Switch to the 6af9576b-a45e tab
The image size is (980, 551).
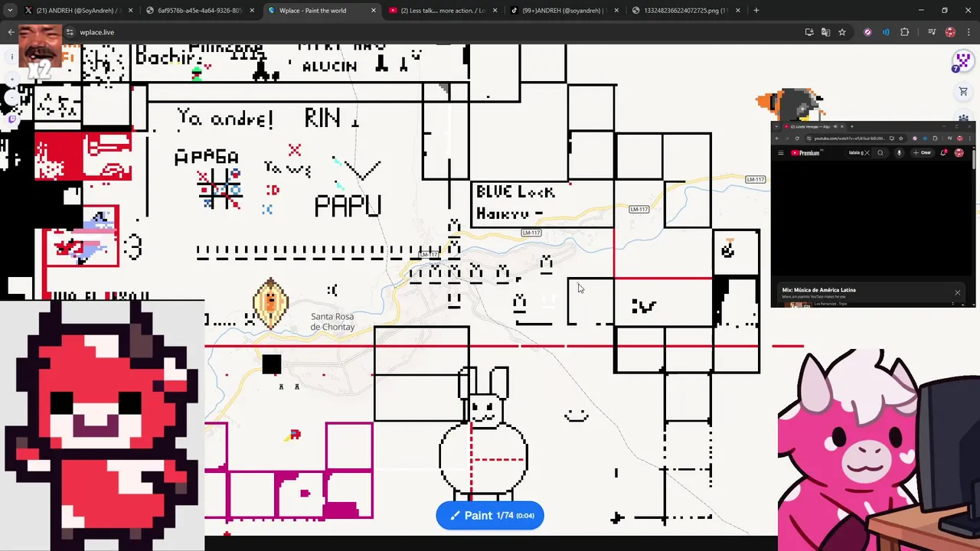click(199, 11)
